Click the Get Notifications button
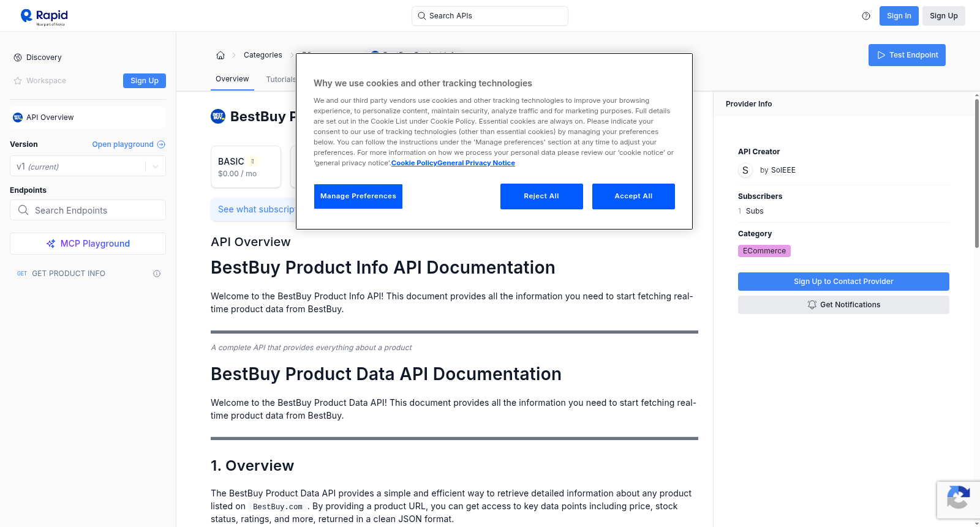 tap(843, 305)
